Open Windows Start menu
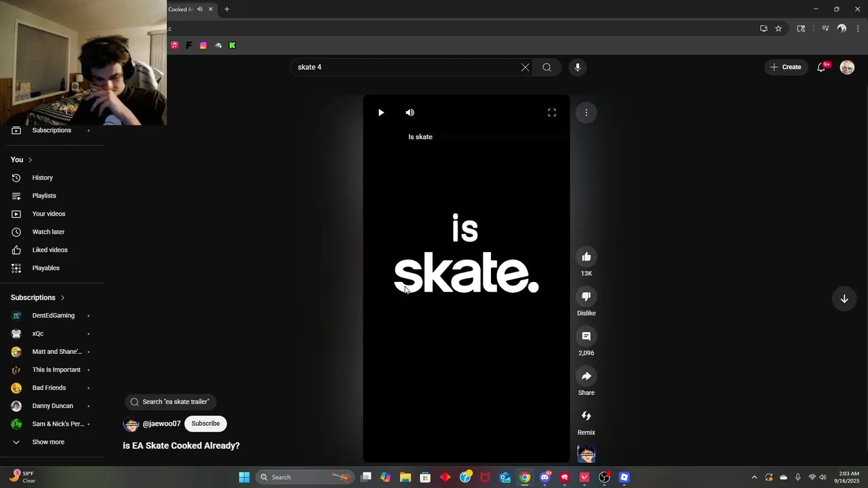Screen dimensions: 868x488 tap(244, 477)
